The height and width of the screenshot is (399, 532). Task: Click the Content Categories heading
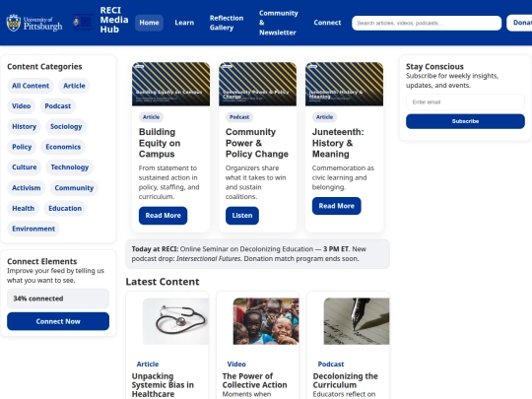tap(44, 67)
